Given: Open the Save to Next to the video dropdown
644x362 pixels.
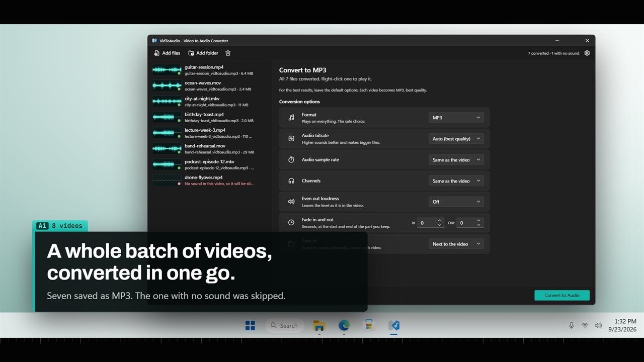Looking at the screenshot, I should coord(456,244).
